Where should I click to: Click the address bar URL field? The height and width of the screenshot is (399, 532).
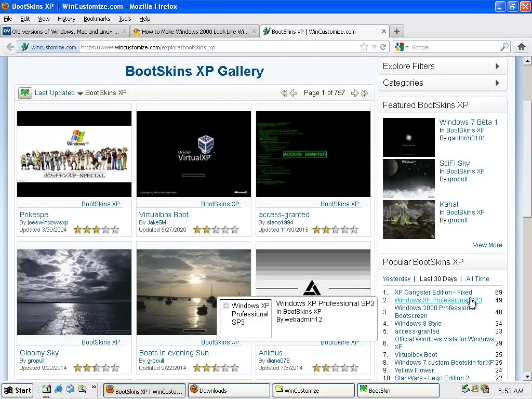(219, 47)
